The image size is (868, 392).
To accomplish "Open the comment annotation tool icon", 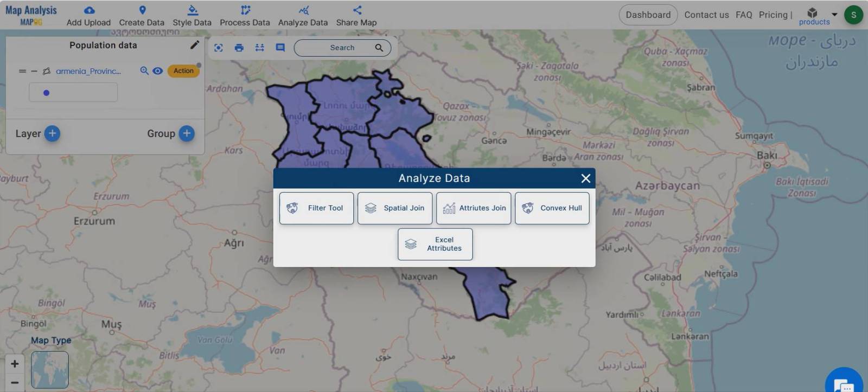I will coord(280,48).
